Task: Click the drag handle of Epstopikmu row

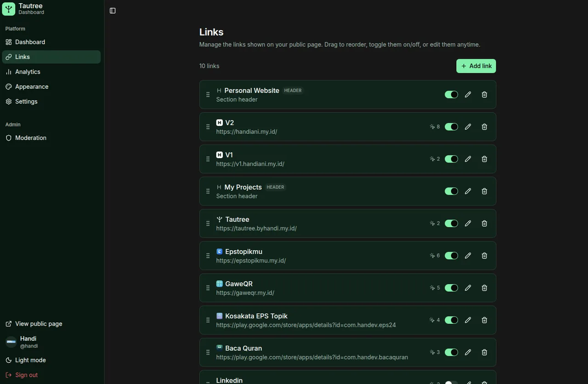Action: pos(208,256)
